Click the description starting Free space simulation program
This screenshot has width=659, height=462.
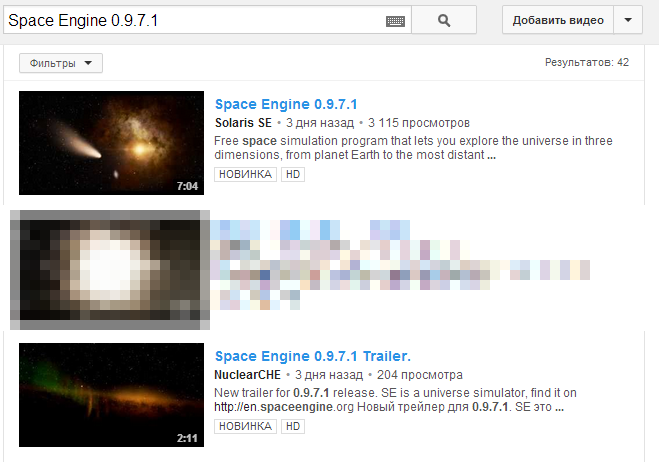pos(413,148)
